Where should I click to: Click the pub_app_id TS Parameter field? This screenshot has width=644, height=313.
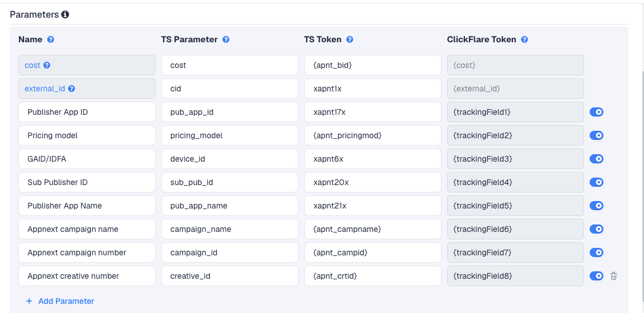(x=229, y=112)
